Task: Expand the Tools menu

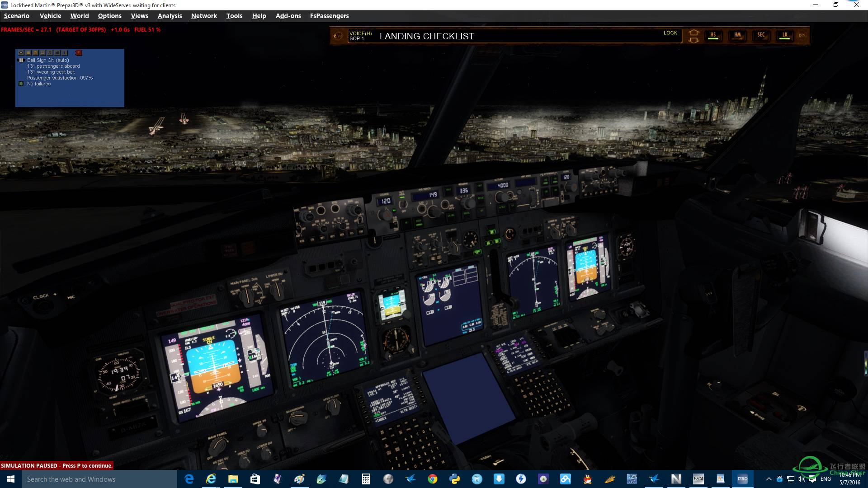Action: pyautogui.click(x=234, y=16)
